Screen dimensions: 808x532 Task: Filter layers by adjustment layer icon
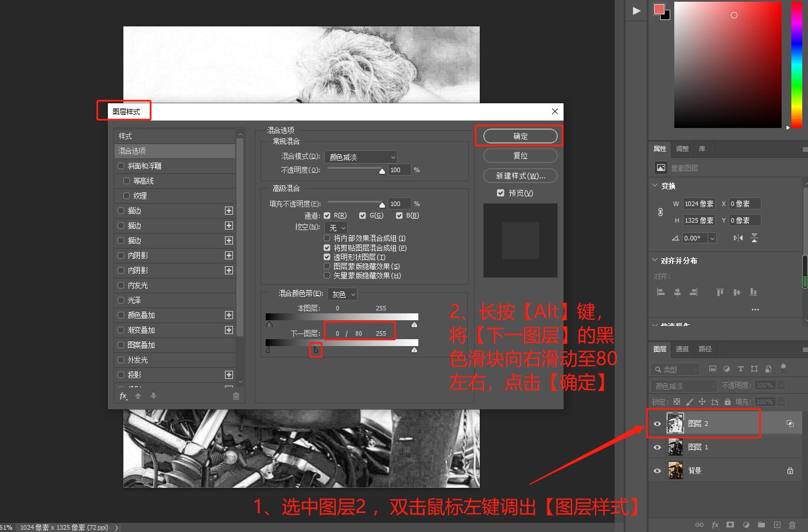(727, 369)
